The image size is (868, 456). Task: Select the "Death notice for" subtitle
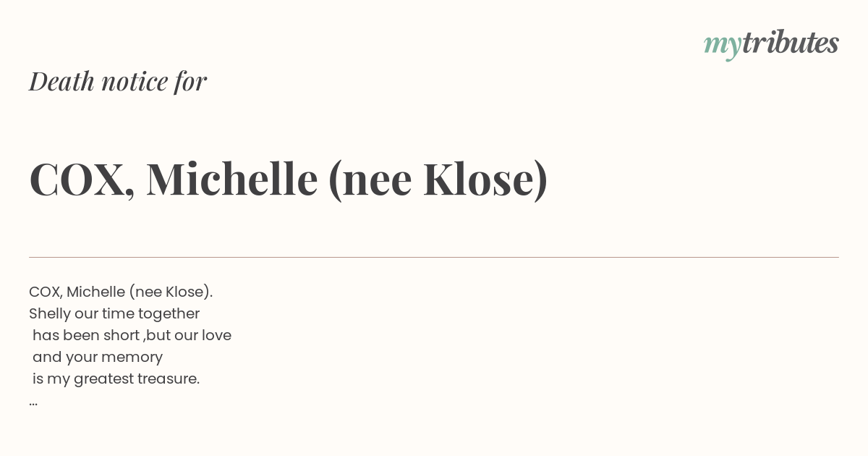118,81
